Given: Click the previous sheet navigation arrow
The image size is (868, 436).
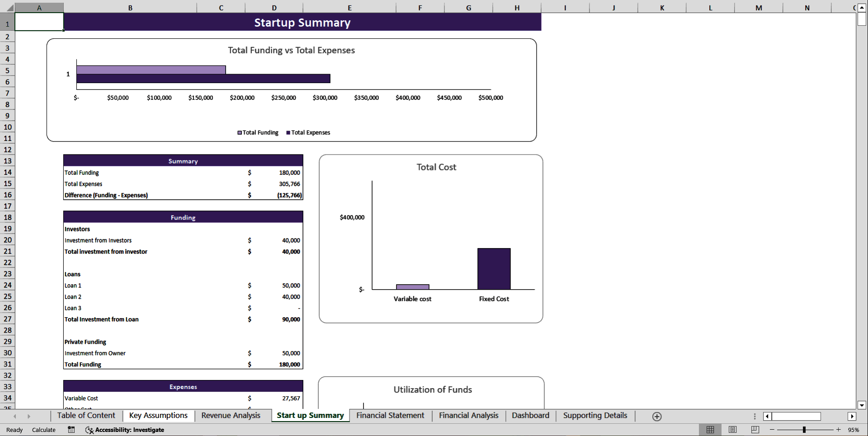Looking at the screenshot, I should [x=15, y=416].
